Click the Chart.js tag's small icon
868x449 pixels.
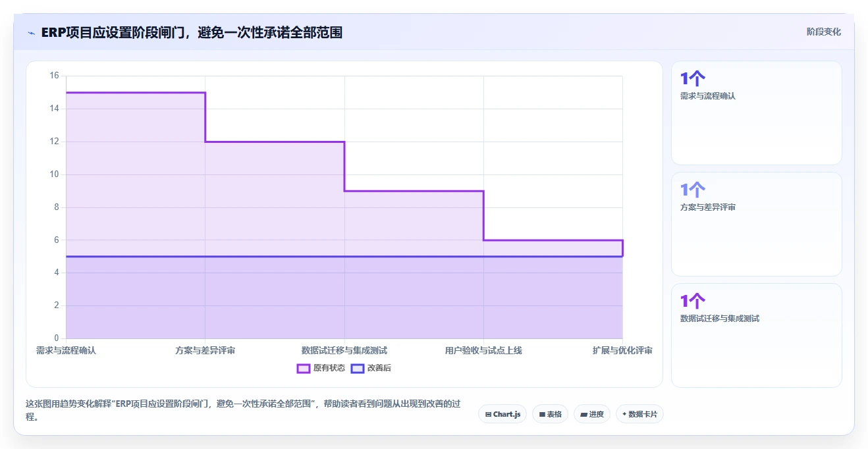click(x=488, y=414)
